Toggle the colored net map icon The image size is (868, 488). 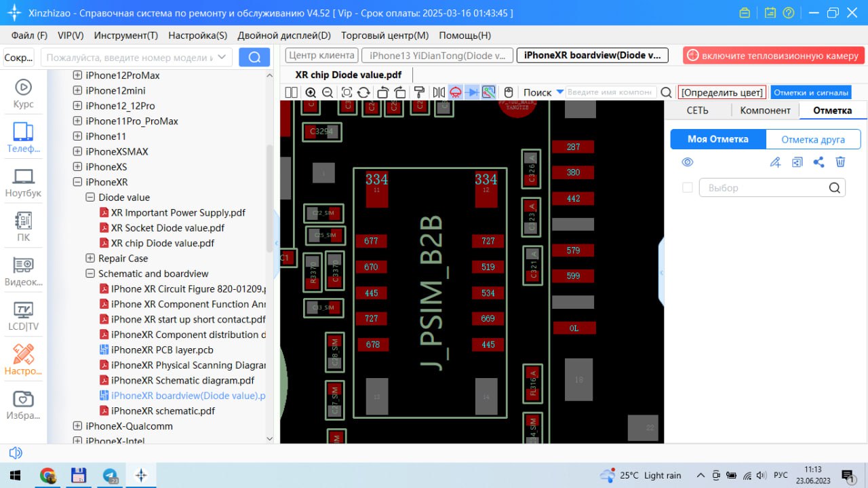[489, 92]
